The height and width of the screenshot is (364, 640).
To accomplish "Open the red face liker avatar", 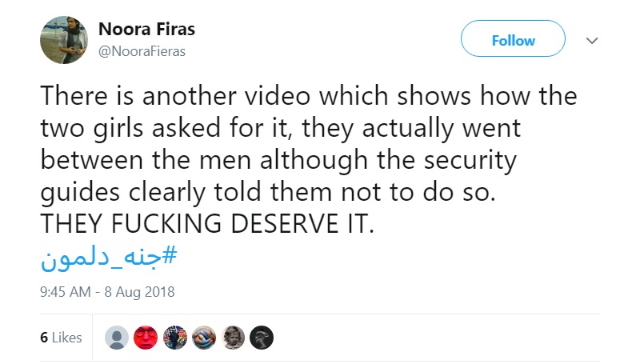I will pyautogui.click(x=146, y=338).
